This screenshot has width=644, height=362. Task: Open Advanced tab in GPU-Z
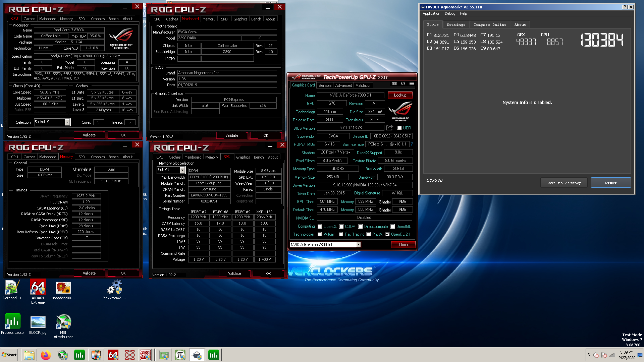click(x=343, y=85)
